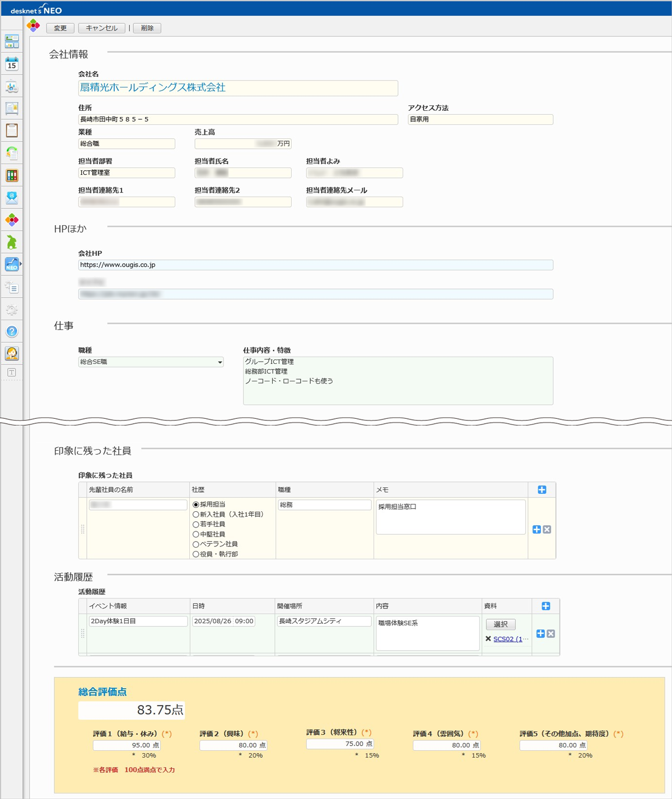Click the support operator headset icon

tap(12, 353)
